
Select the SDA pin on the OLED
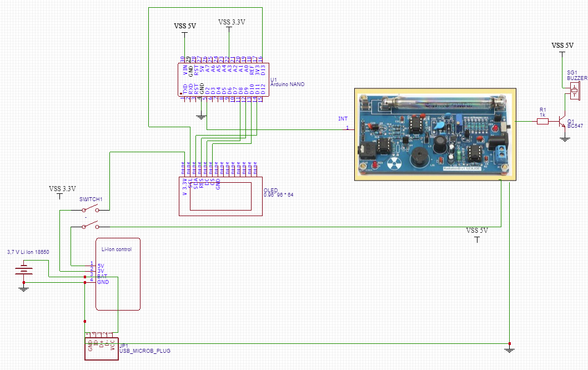196,183
